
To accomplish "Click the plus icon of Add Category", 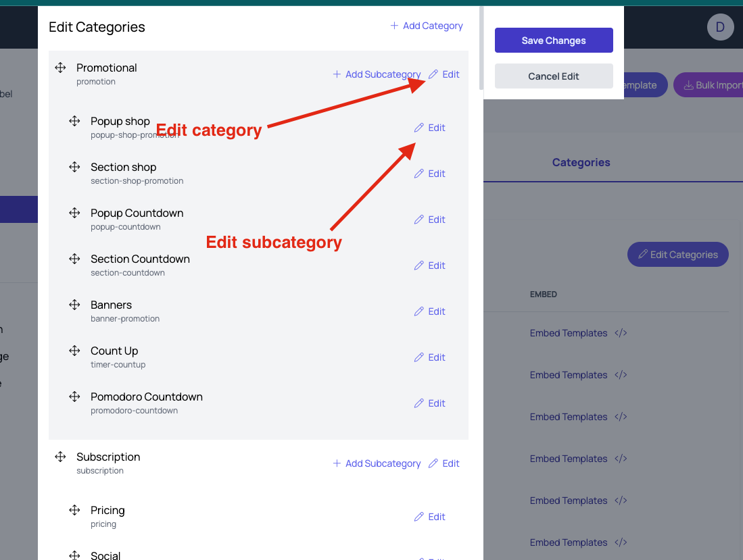I will pos(394,26).
